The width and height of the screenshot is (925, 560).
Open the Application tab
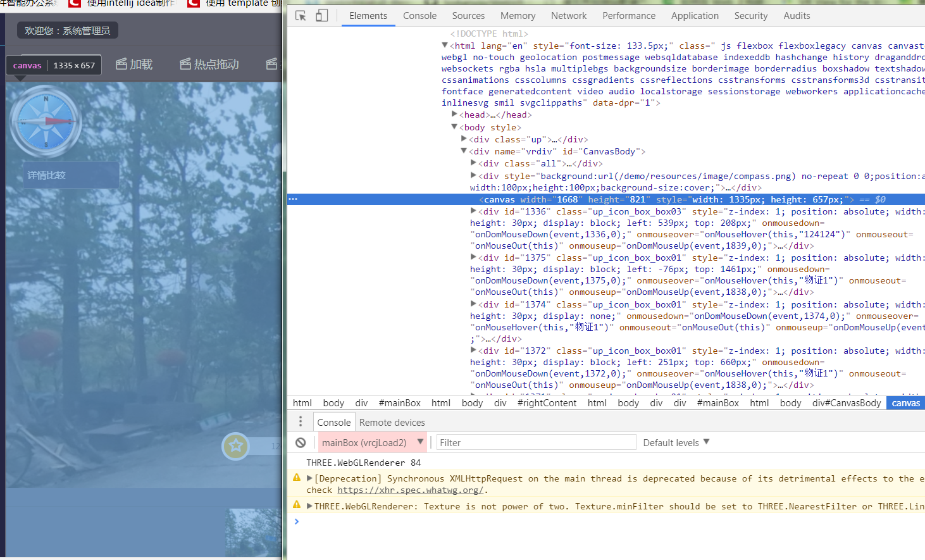click(695, 16)
